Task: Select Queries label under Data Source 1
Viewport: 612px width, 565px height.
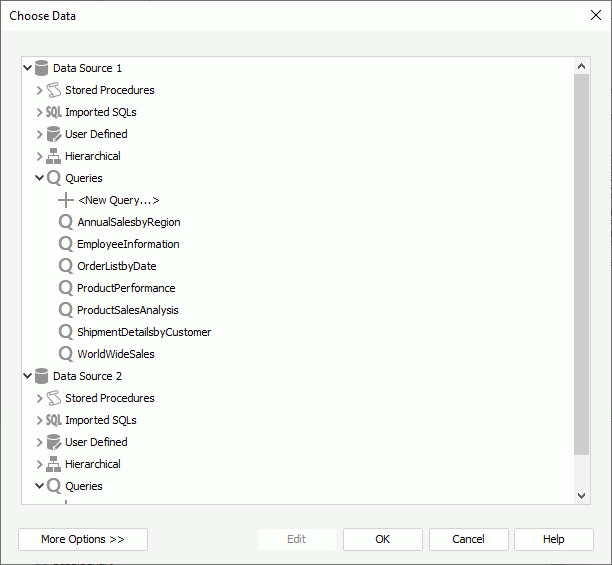Action: (x=84, y=178)
